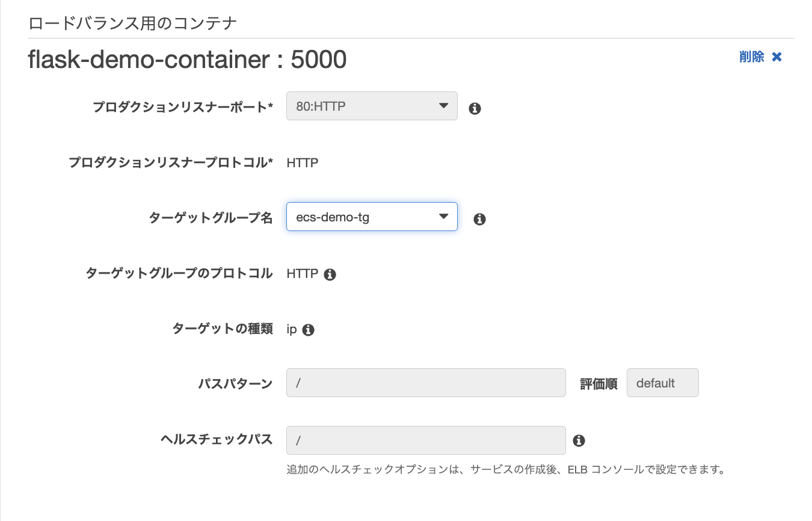This screenshot has height=521, width=812.
Task: Click the ターゲットの種類 ip value
Action: 292,330
